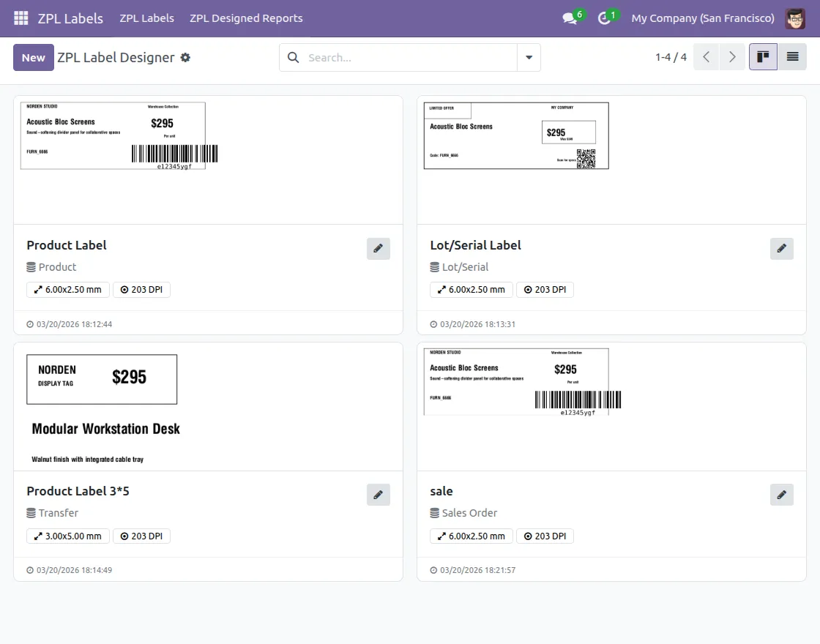Click the database icon next to Product

[31, 267]
